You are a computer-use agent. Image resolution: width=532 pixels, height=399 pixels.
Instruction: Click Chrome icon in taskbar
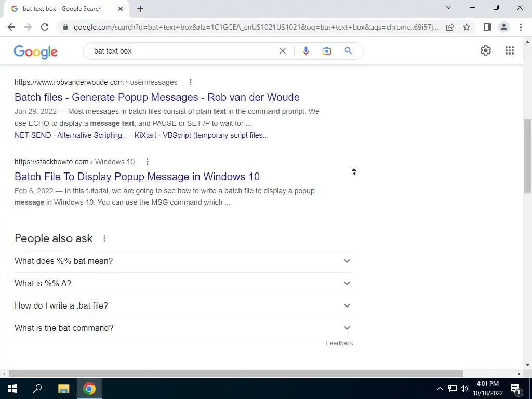coord(89,389)
